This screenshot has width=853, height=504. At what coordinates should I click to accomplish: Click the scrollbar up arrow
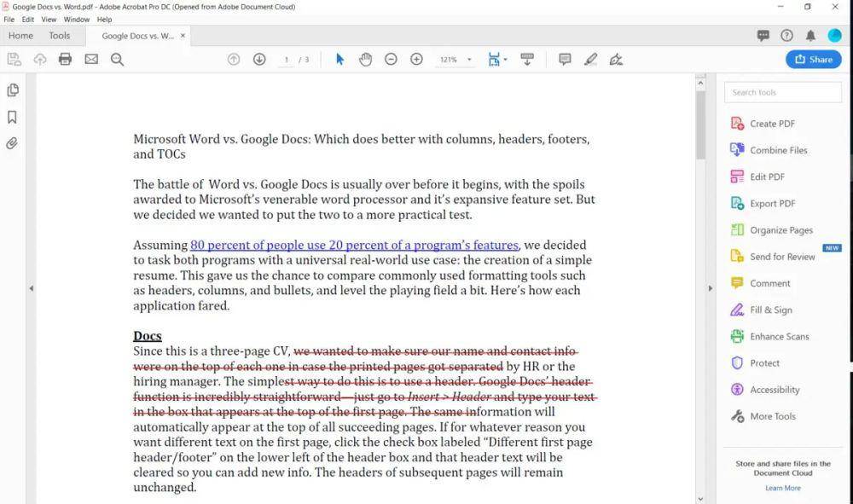click(700, 84)
